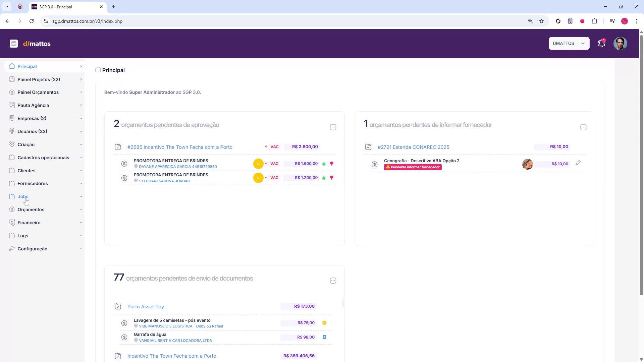
Task: Approve the R$ 1.600,00 item with thumbs up
Action: pyautogui.click(x=324, y=164)
